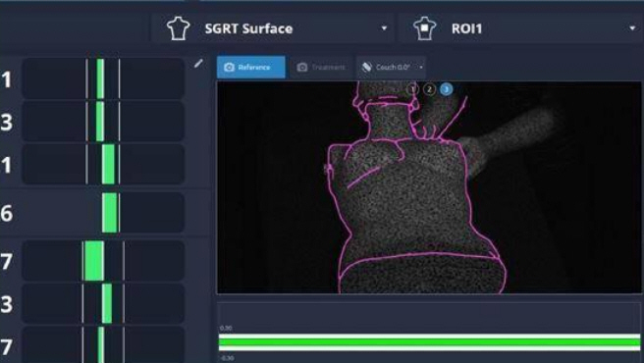Open the Couch 0.0° dropdown arrow
Screen dimensions: 644x363
tap(421, 67)
